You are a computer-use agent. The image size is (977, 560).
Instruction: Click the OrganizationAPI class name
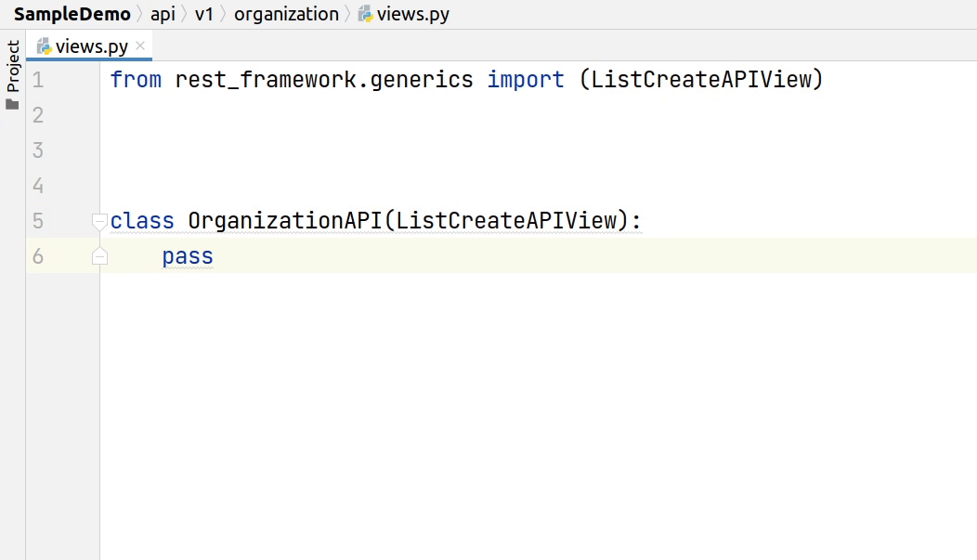pyautogui.click(x=285, y=221)
